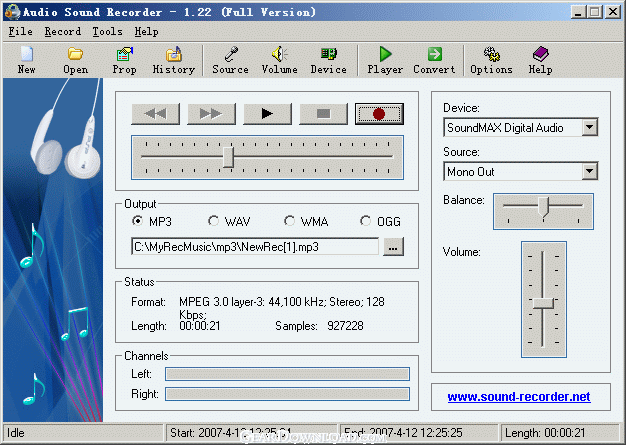Click the Right channel level meter

287,394
